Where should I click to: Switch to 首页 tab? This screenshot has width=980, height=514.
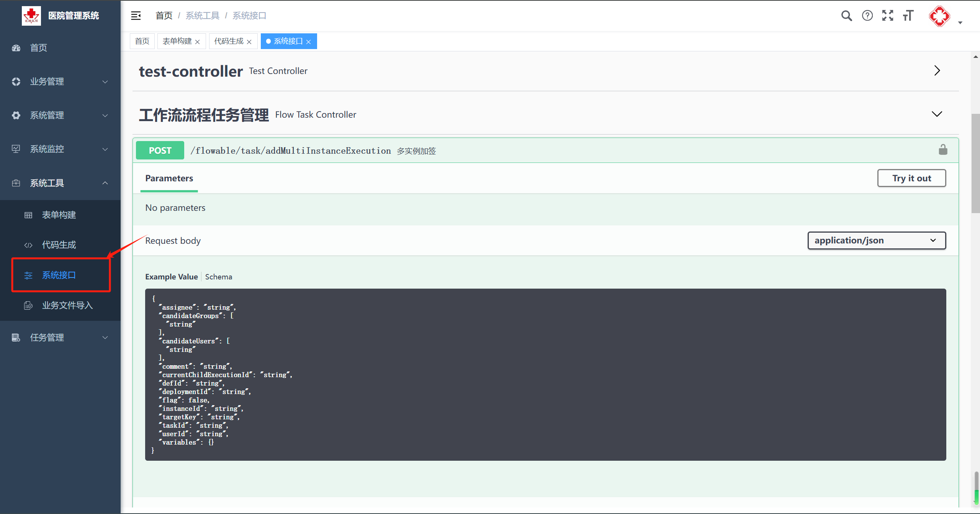pyautogui.click(x=142, y=41)
